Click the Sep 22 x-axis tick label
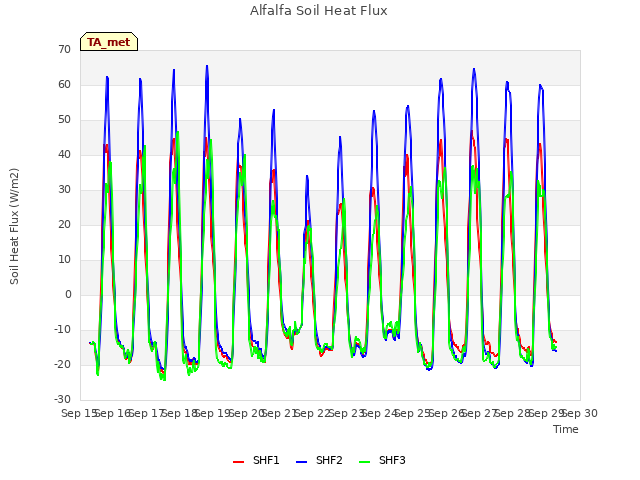 (x=312, y=413)
